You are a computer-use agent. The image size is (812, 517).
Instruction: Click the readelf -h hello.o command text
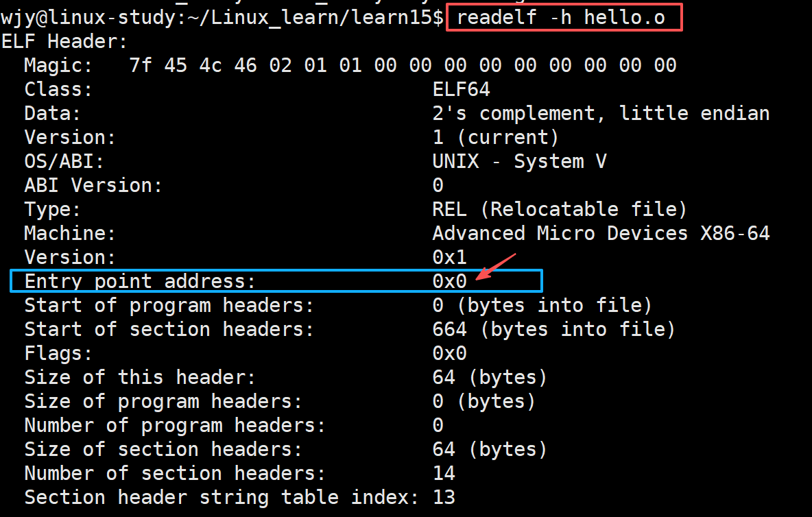click(561, 18)
